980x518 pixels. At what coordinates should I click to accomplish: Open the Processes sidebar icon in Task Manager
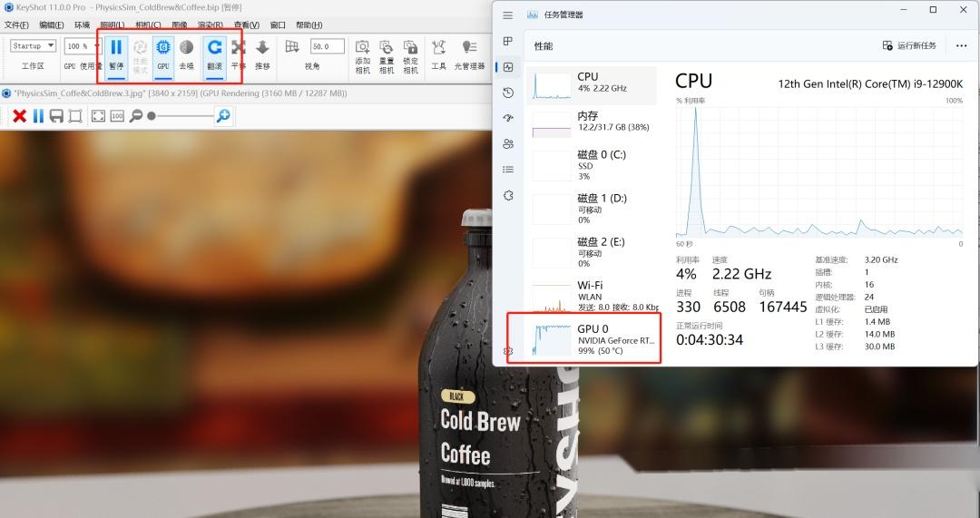tap(507, 41)
